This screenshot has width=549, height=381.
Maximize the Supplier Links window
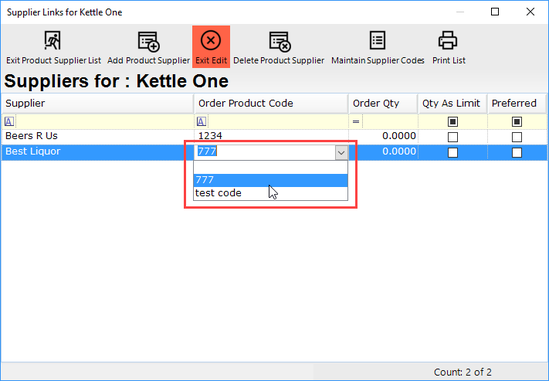pyautogui.click(x=495, y=12)
